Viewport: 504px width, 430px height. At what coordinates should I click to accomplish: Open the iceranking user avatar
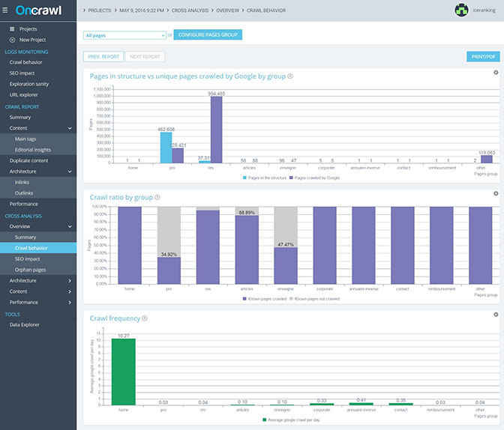click(461, 10)
